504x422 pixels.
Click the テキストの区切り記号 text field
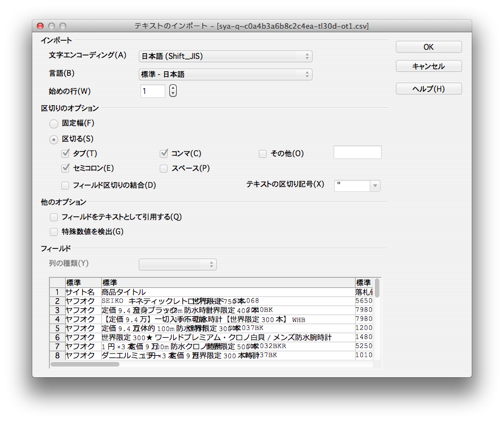[x=352, y=186]
